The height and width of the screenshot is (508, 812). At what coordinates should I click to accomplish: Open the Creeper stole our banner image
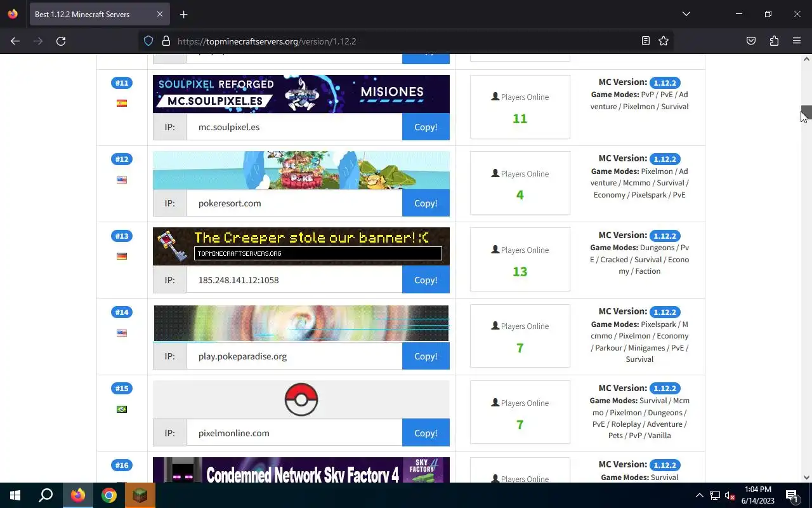pyautogui.click(x=301, y=246)
